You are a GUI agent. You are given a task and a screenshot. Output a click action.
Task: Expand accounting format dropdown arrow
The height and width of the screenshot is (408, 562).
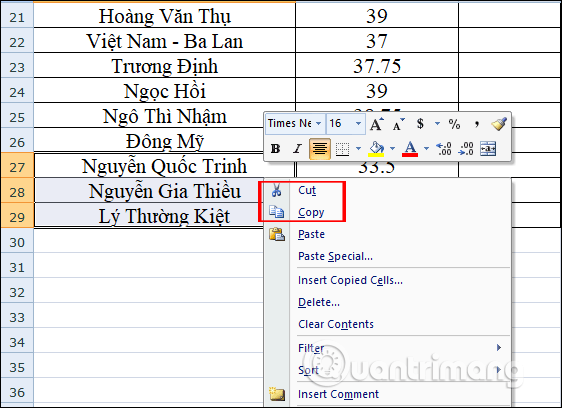tap(437, 124)
